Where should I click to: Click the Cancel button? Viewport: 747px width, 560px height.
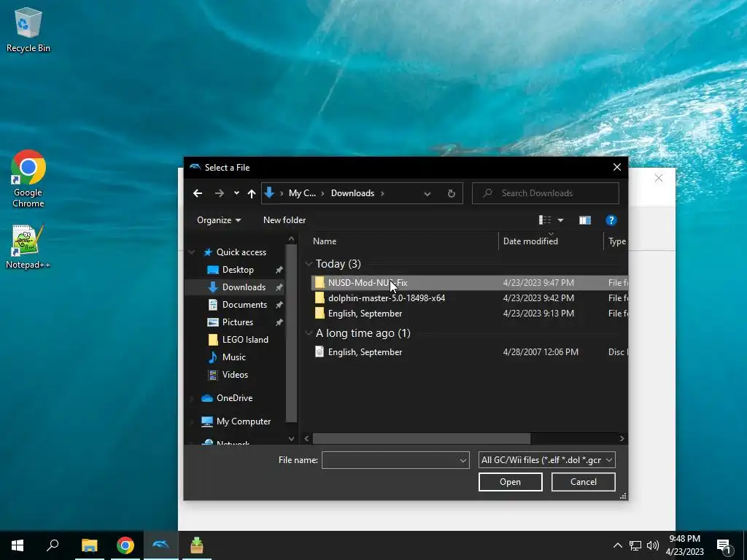point(583,482)
